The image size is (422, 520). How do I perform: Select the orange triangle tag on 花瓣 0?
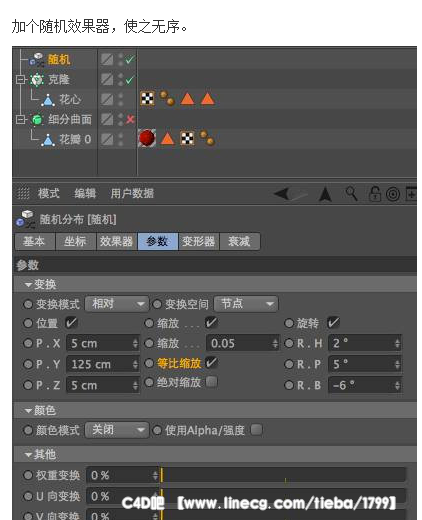167,138
